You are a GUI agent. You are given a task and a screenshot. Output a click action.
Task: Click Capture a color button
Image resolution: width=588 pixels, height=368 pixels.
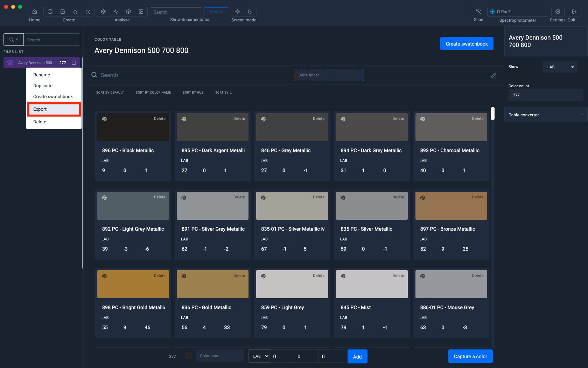(x=470, y=356)
